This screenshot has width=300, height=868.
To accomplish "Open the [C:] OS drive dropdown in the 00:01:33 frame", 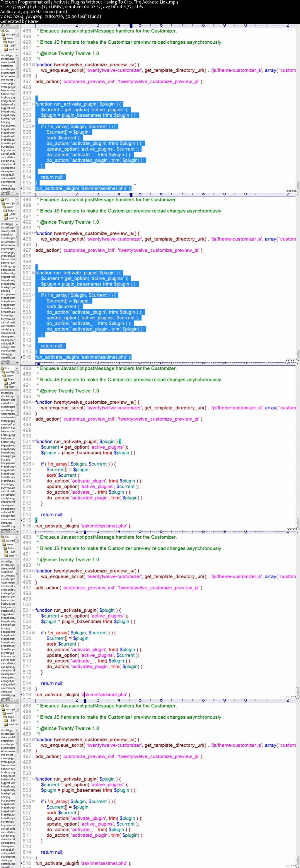I will [9, 532].
